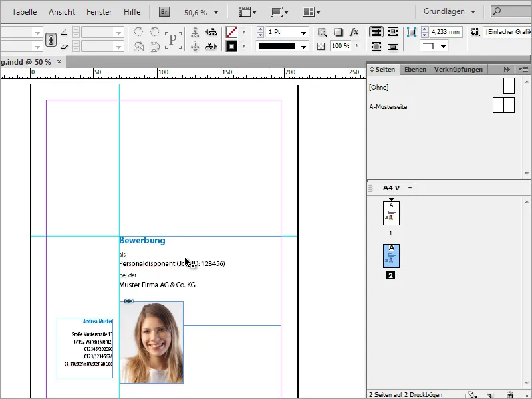The height and width of the screenshot is (399, 532).
Task: Select the stroke color swatch with red diagonal
Action: [233, 31]
